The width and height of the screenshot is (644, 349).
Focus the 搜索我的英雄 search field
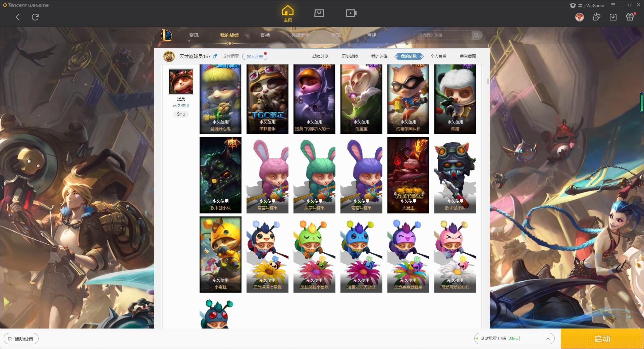[x=443, y=35]
